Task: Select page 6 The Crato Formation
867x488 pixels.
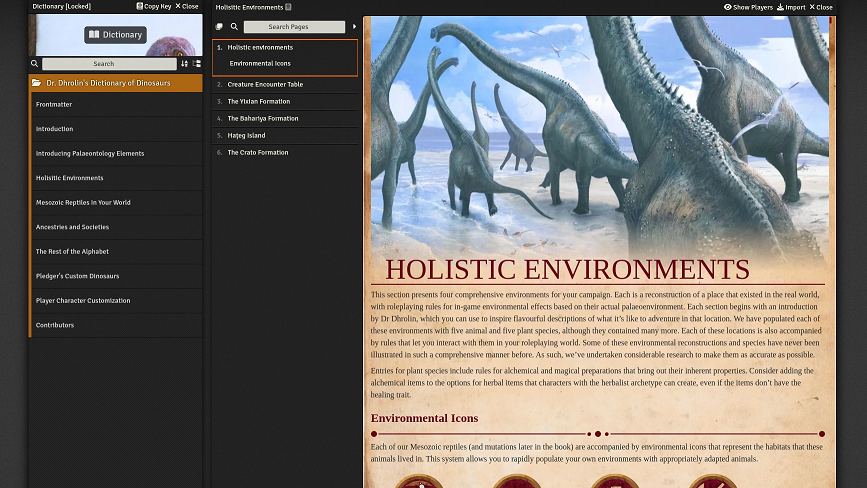Action: point(285,153)
